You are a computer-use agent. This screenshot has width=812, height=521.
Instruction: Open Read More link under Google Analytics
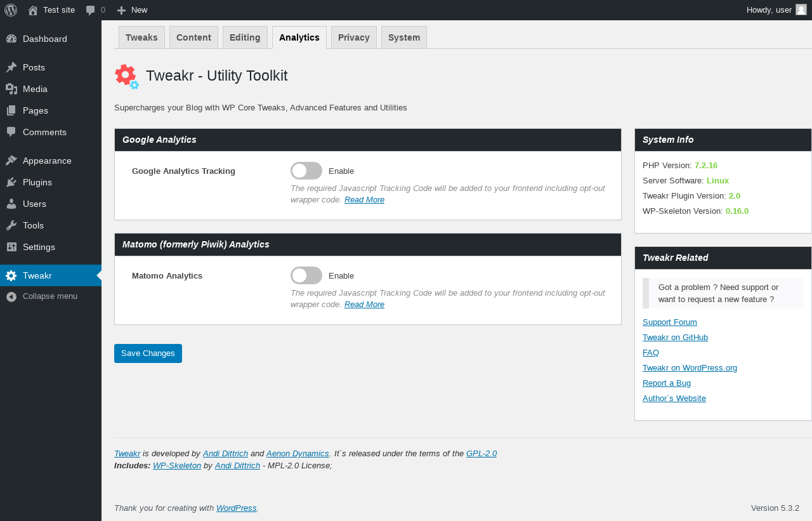pos(364,200)
